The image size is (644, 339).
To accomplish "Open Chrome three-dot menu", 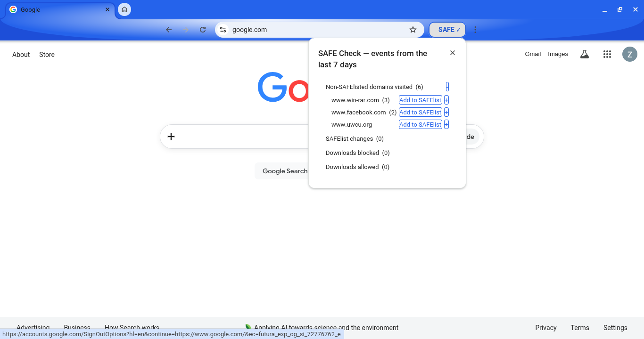I will coord(475,30).
